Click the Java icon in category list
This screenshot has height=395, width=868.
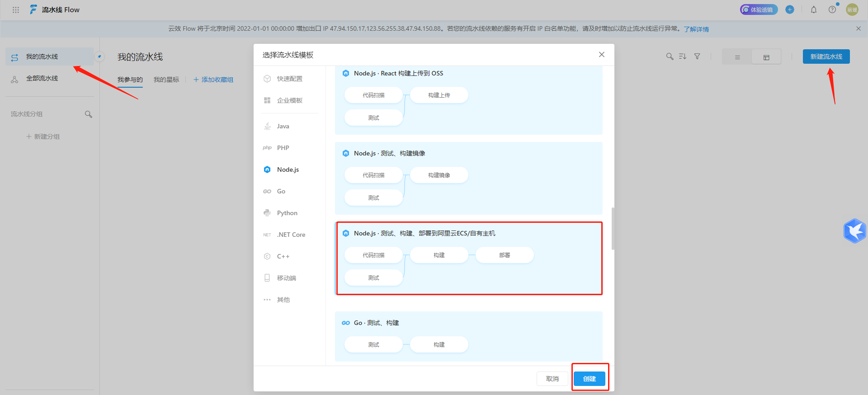267,126
